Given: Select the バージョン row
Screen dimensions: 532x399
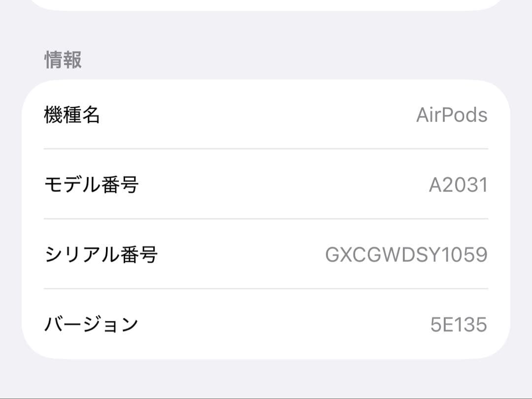Looking at the screenshot, I should [266, 322].
